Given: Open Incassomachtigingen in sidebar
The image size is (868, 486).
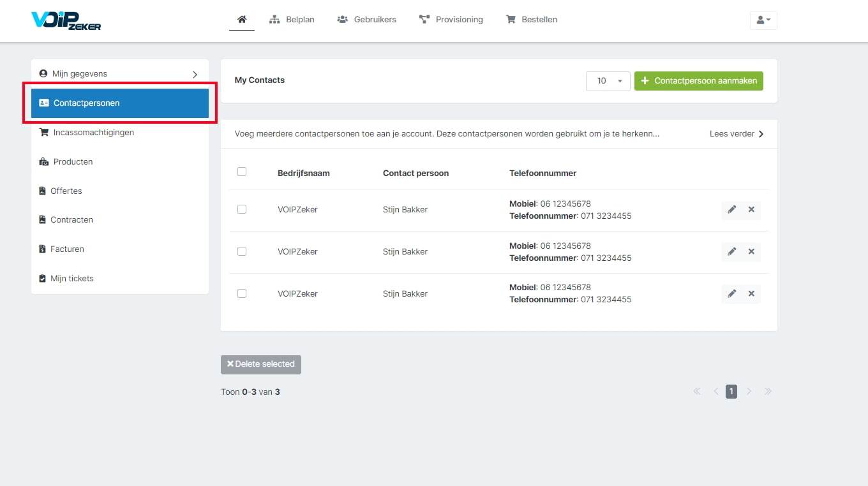Looking at the screenshot, I should click(x=120, y=133).
